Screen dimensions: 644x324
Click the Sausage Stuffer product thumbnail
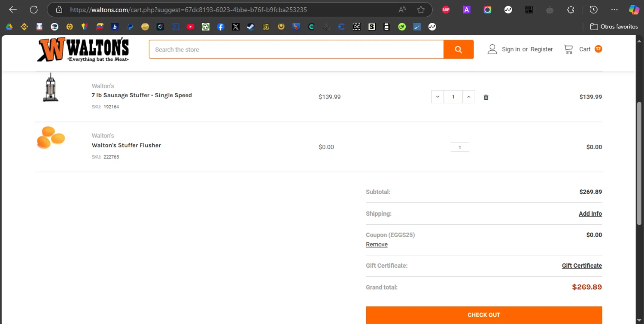point(51,87)
